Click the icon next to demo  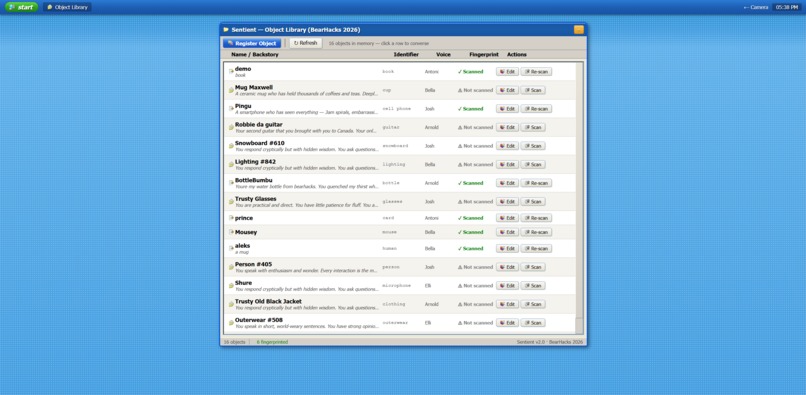tap(231, 71)
